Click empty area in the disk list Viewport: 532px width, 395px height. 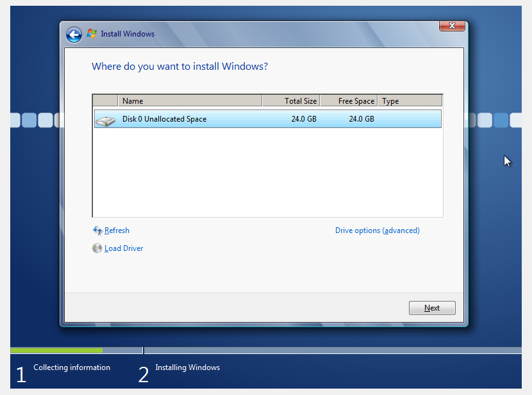point(267,173)
